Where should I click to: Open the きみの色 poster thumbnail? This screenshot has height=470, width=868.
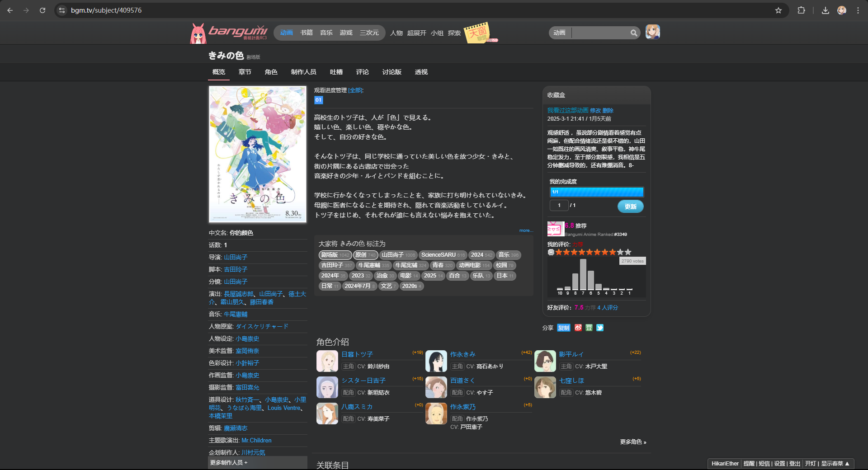[x=258, y=154]
